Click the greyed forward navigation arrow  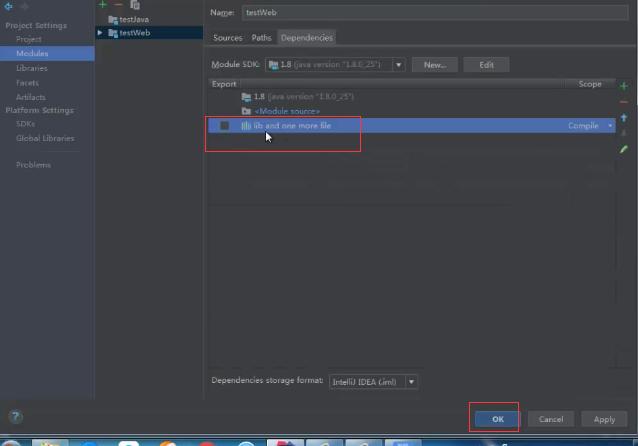coord(24,6)
